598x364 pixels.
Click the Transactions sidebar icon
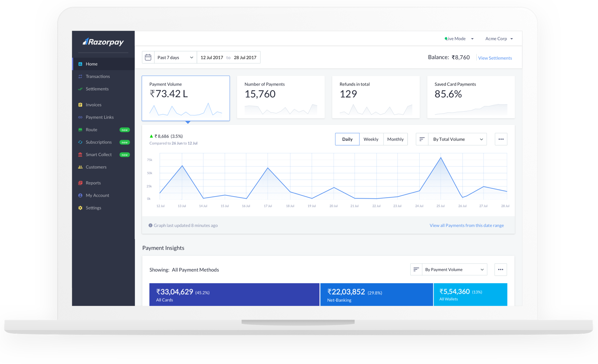point(80,76)
